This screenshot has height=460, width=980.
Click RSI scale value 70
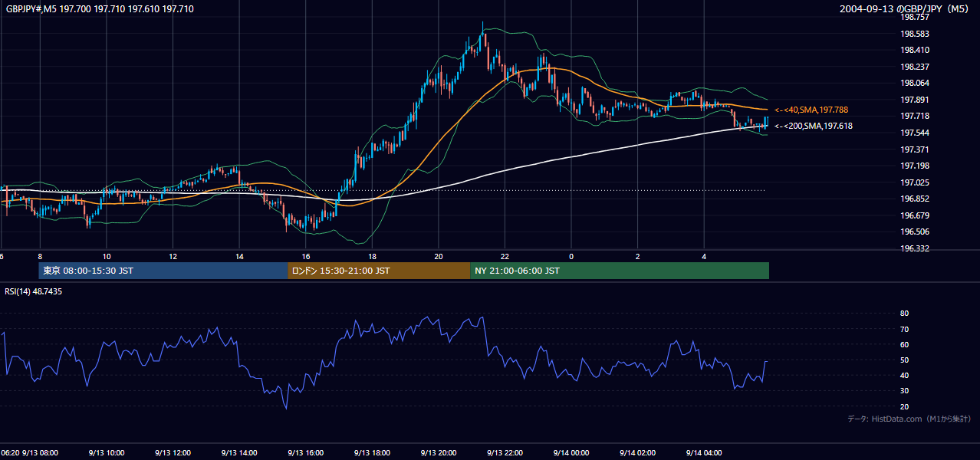point(905,329)
